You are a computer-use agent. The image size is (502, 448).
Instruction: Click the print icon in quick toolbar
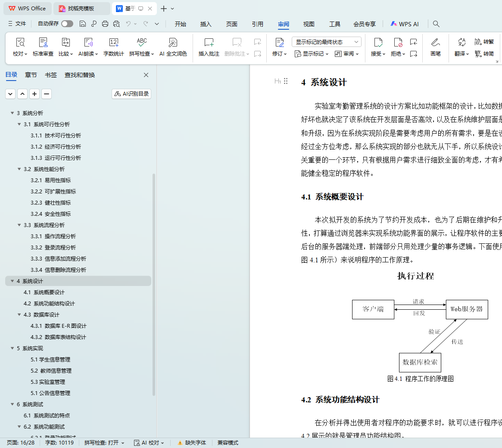tap(105, 24)
